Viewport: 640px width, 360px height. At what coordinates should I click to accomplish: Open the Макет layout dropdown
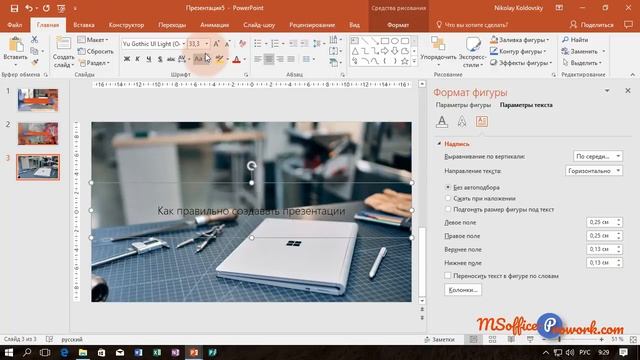click(x=93, y=40)
